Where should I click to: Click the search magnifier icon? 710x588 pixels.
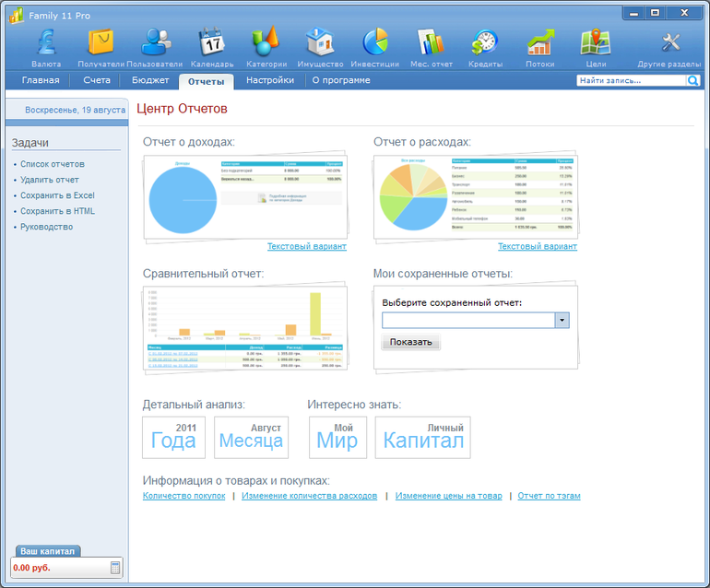point(693,81)
